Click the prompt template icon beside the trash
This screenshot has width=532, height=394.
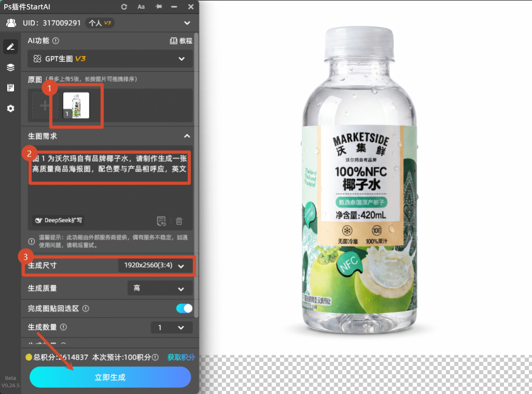tap(161, 221)
